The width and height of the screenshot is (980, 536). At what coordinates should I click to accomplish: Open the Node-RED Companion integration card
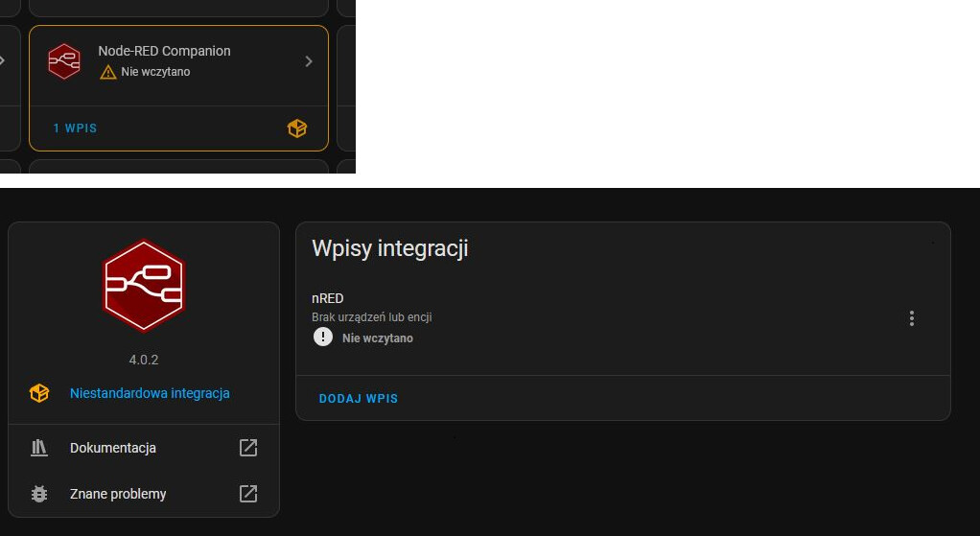tap(178, 88)
